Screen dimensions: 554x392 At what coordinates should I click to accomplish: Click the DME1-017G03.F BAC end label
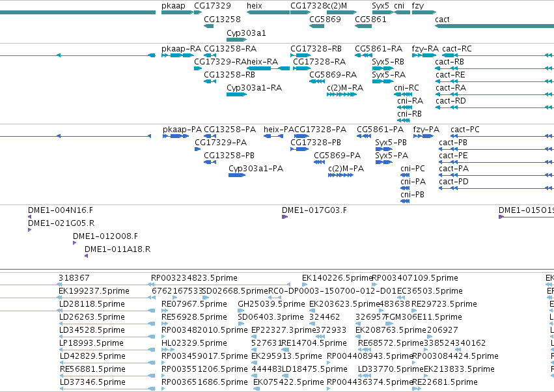coord(314,210)
